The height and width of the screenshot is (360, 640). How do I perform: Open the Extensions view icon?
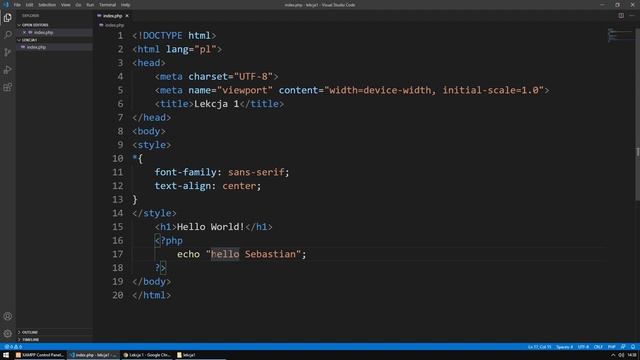tap(7, 87)
